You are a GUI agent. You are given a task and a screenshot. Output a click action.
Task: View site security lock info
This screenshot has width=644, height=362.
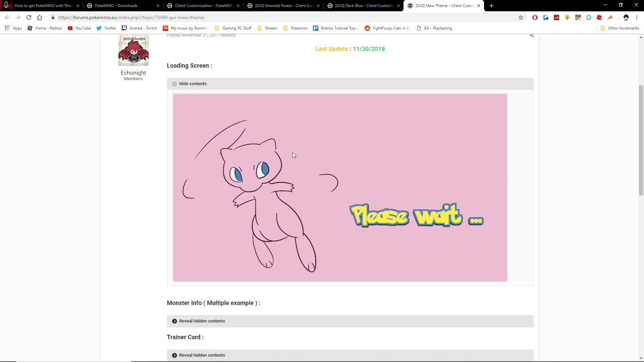(53, 18)
